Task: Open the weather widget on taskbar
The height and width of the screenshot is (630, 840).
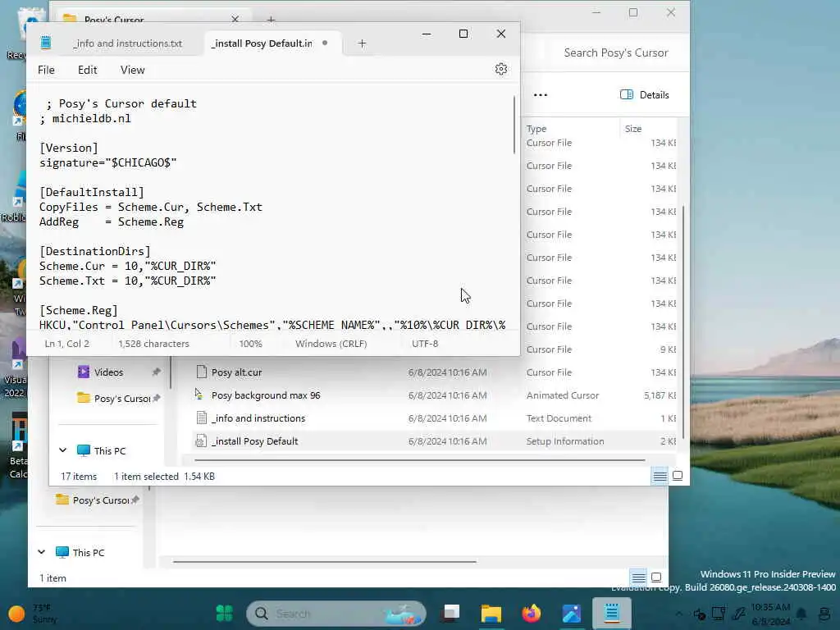Action: [x=33, y=614]
